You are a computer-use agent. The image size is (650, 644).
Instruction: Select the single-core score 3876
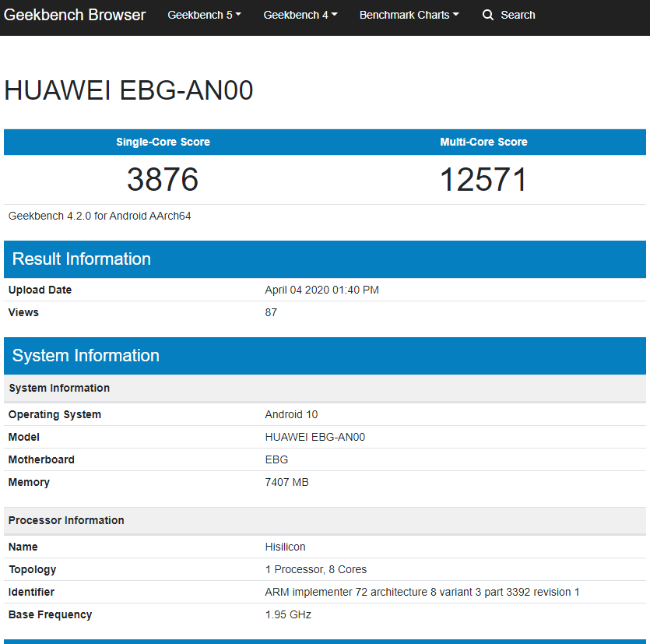[163, 179]
